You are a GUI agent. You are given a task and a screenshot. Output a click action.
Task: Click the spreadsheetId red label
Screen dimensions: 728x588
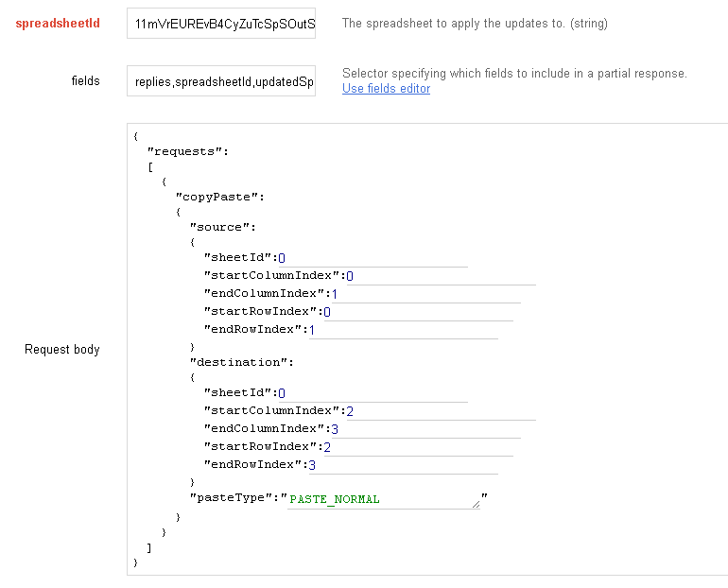[58, 24]
